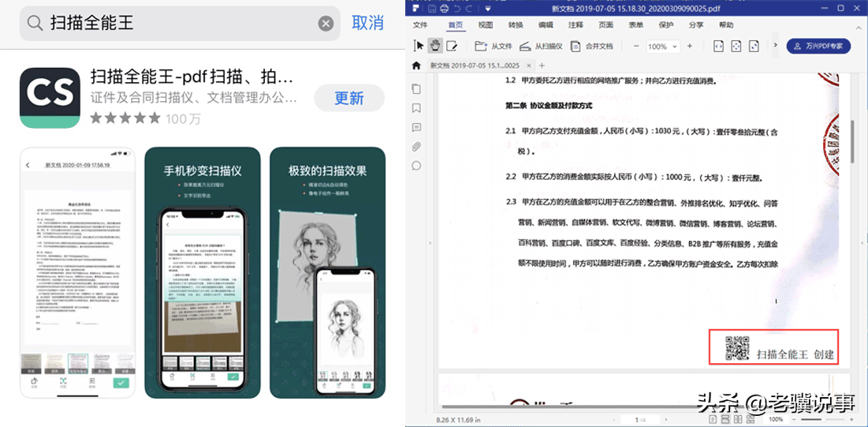Image resolution: width=868 pixels, height=427 pixels.
Task: Click the print icon in PDF title bar
Action: pos(443,9)
